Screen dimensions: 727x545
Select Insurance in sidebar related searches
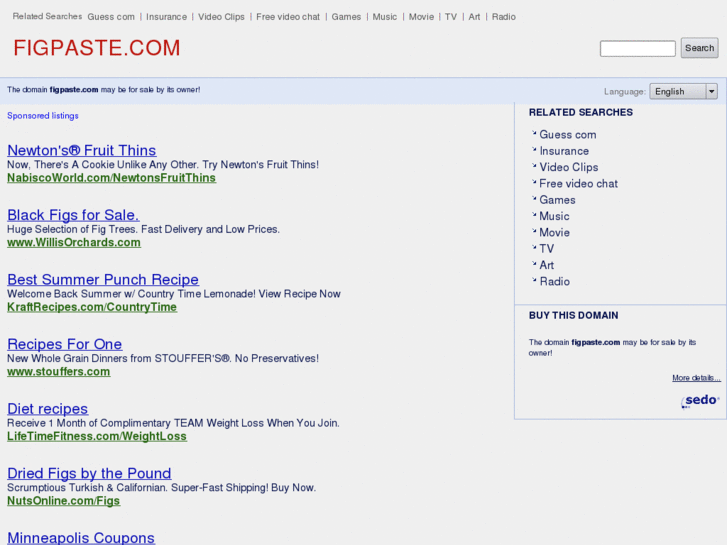[x=564, y=151]
